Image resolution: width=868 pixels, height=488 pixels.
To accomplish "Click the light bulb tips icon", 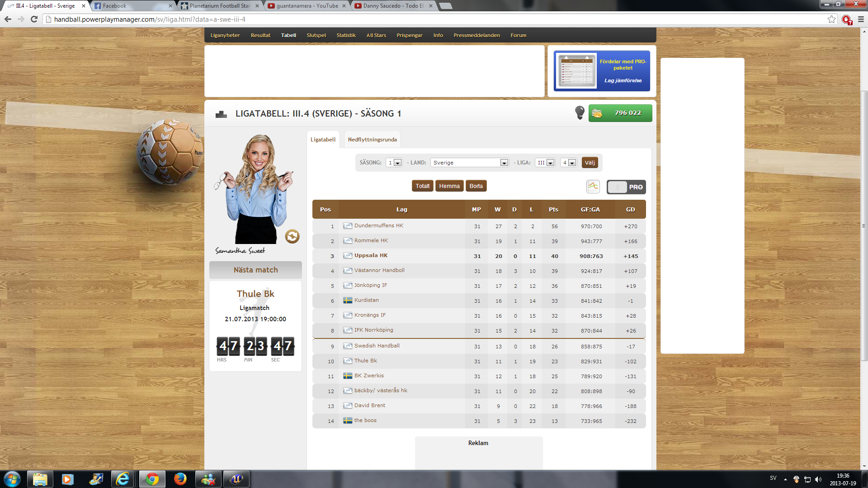I will click(580, 113).
